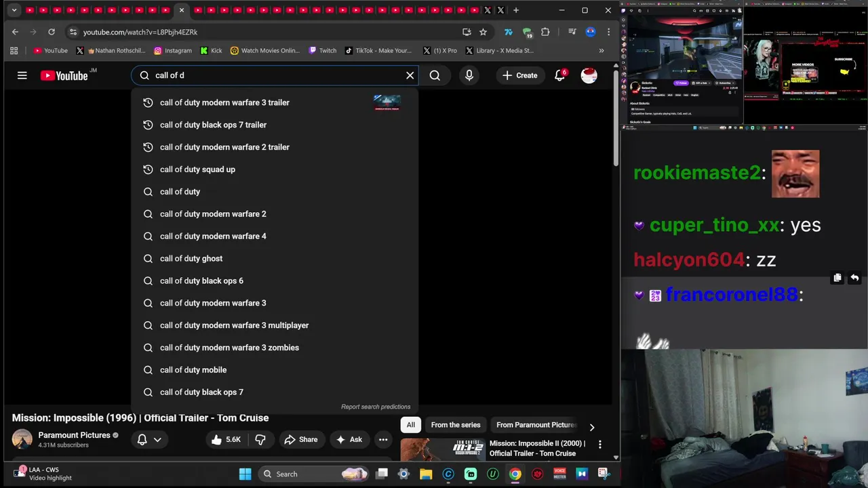The image size is (868, 488).
Task: Dislike the Mission: Impossible trailer
Action: 260,439
